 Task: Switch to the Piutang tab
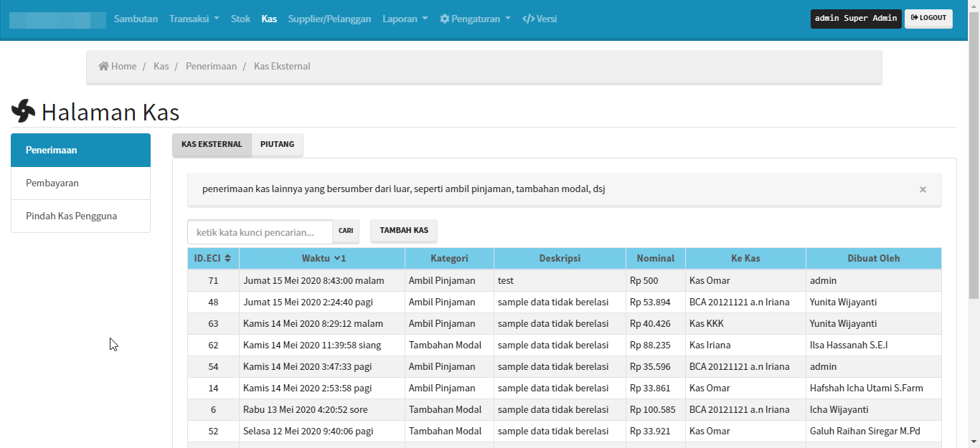[x=278, y=145]
